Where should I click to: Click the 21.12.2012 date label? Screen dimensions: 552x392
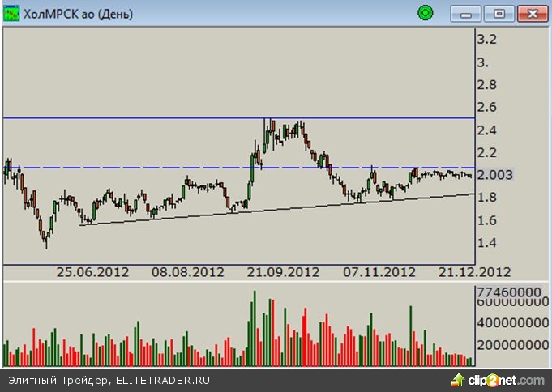coord(474,272)
